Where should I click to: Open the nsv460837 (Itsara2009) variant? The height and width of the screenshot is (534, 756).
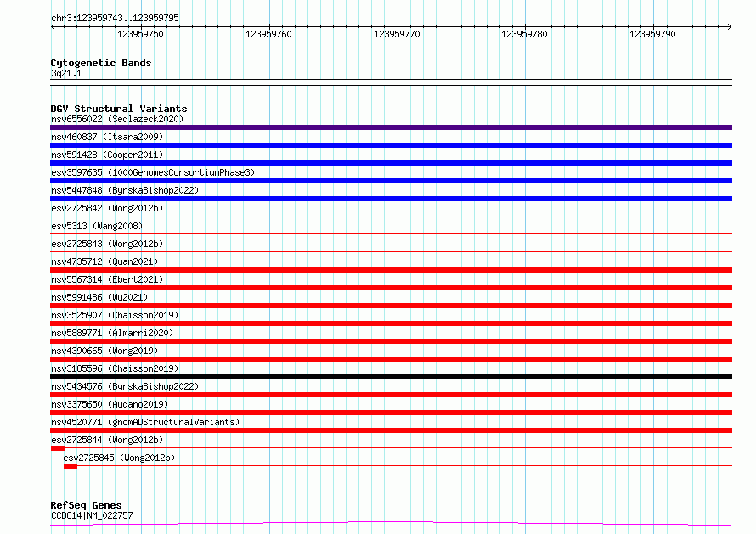tap(106, 137)
